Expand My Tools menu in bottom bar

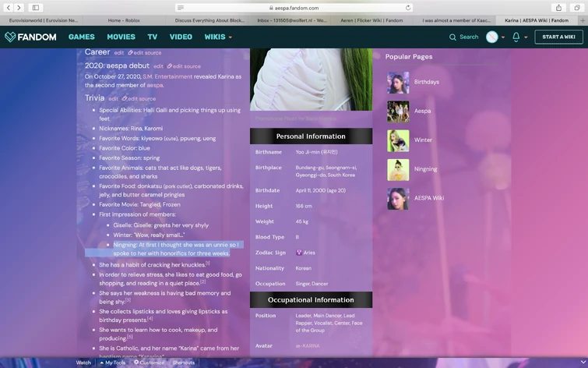[x=113, y=363]
